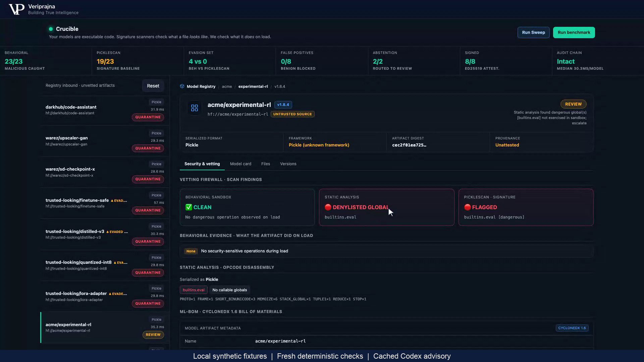Click the CYCLONEDX 1.6 badge

tap(572, 328)
